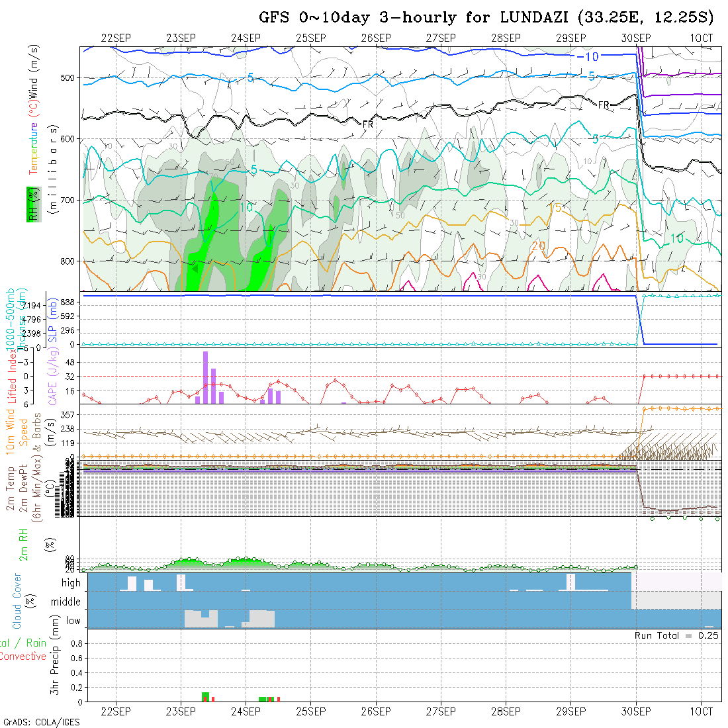Click the 0.8 tick on precipitation axis
728x728 pixels.
(75, 643)
